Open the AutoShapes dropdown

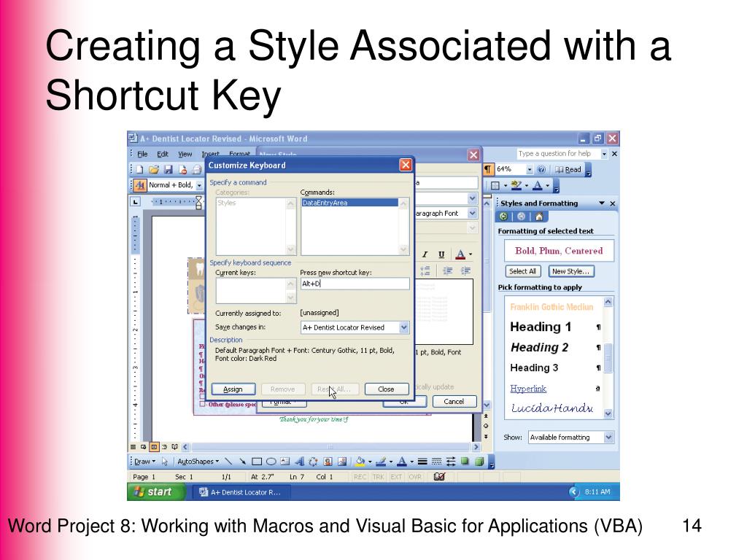[x=198, y=462]
